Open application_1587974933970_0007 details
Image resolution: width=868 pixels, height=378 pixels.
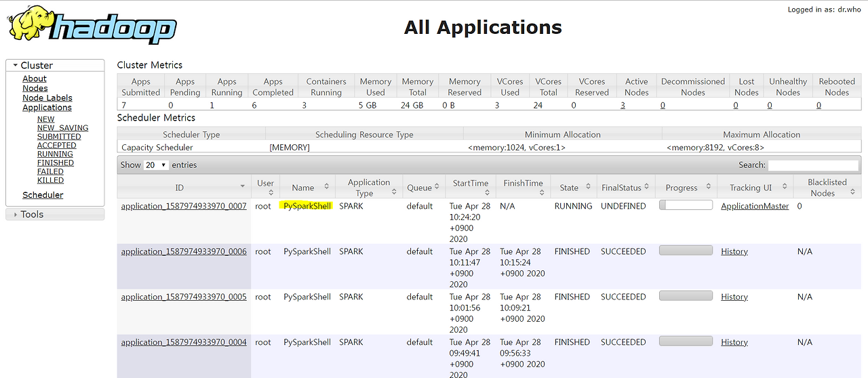184,206
